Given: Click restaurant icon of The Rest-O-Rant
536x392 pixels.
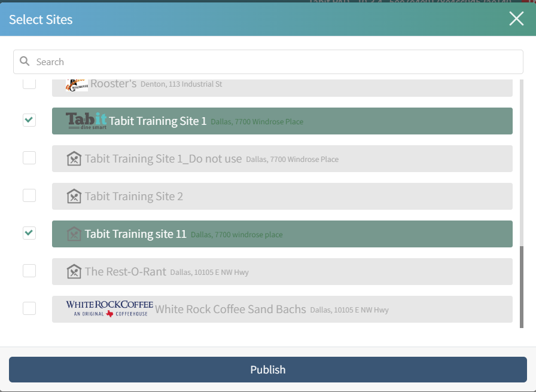Looking at the screenshot, I should point(74,271).
